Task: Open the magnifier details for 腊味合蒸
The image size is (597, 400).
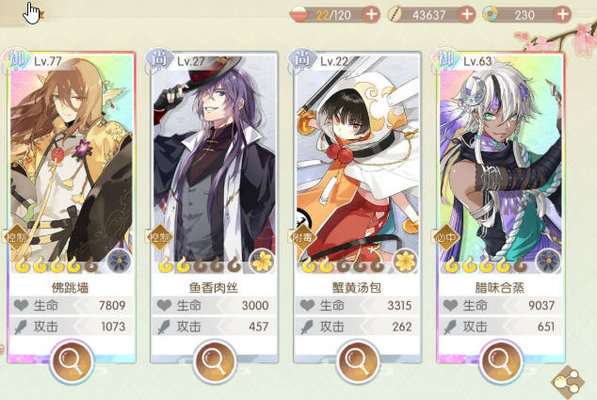Action: (501, 362)
